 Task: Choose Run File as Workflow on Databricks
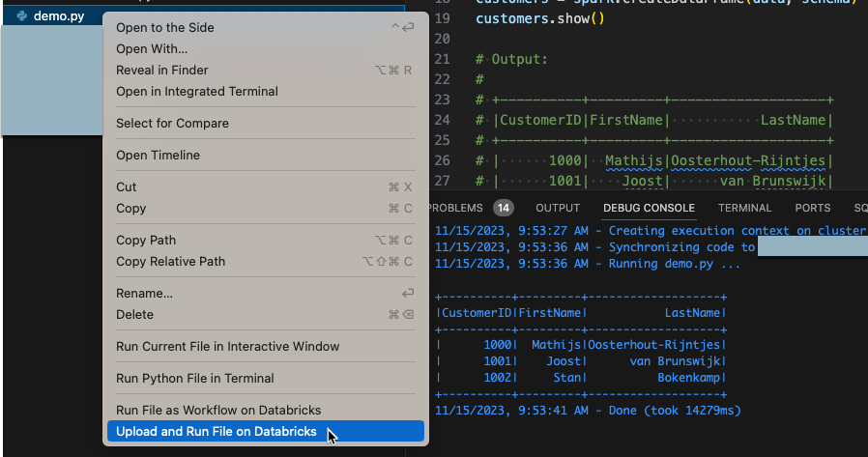[x=217, y=411]
